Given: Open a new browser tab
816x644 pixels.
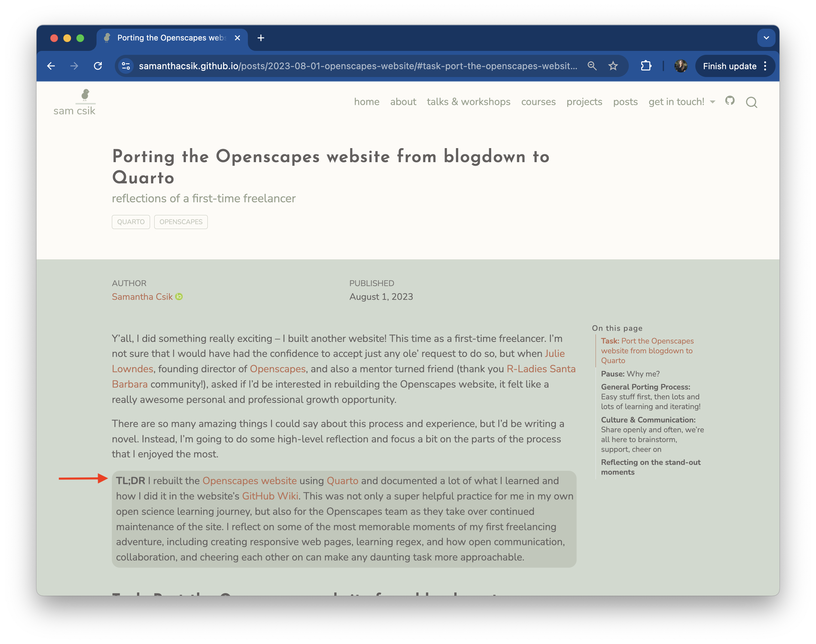Looking at the screenshot, I should pos(261,38).
